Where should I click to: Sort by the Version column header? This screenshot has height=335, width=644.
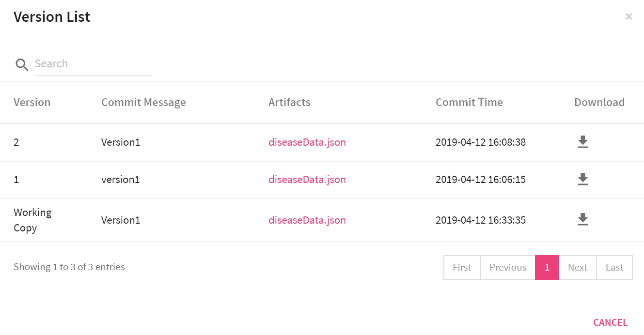32,102
